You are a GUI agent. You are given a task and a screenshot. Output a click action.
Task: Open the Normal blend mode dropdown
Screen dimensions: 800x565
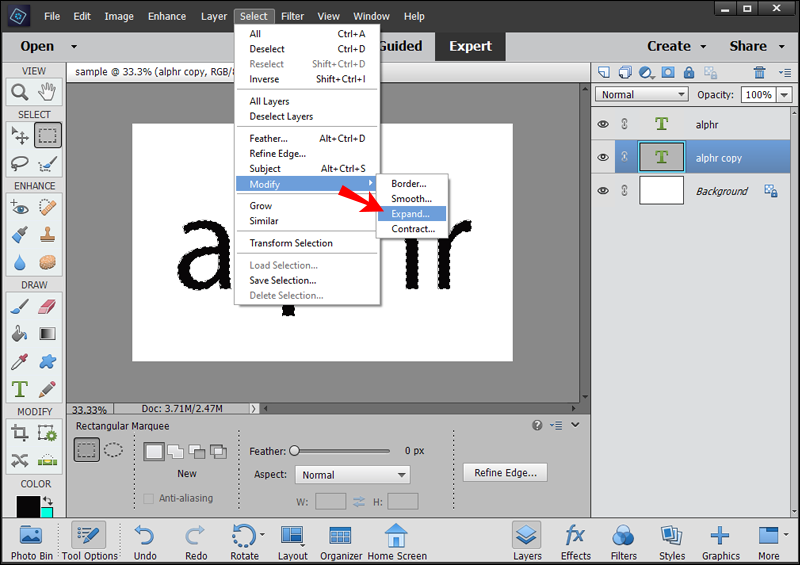(642, 94)
